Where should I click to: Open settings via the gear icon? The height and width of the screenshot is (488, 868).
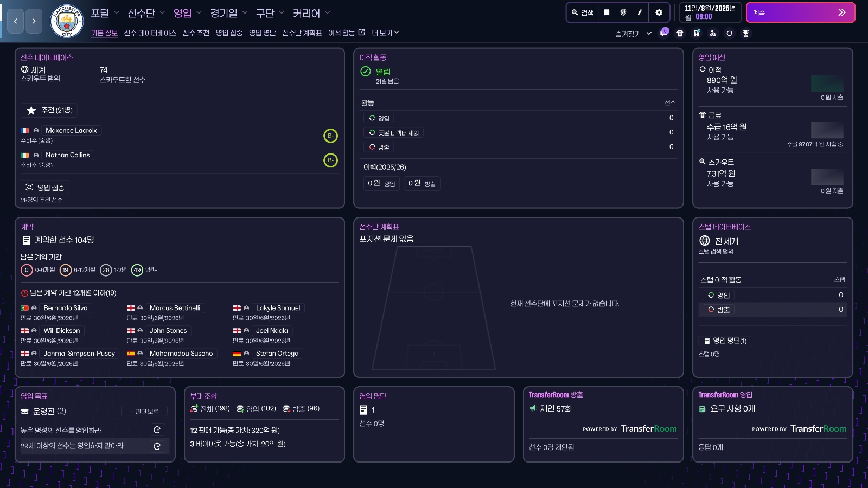[659, 12]
